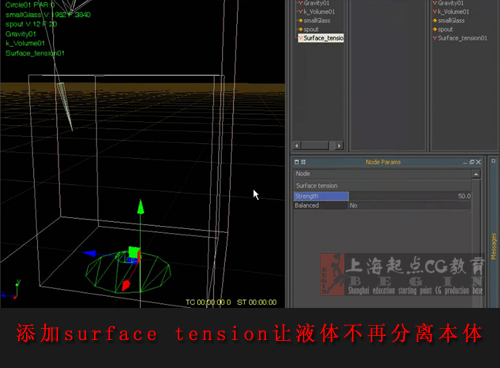Select smallGlass in the right node list
This screenshot has height=368, width=500.
[x=451, y=20]
